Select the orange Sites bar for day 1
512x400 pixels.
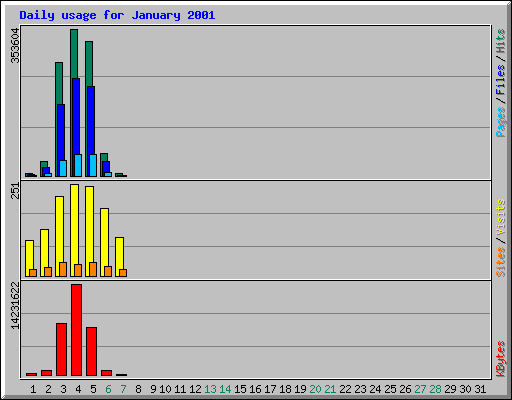click(x=33, y=273)
